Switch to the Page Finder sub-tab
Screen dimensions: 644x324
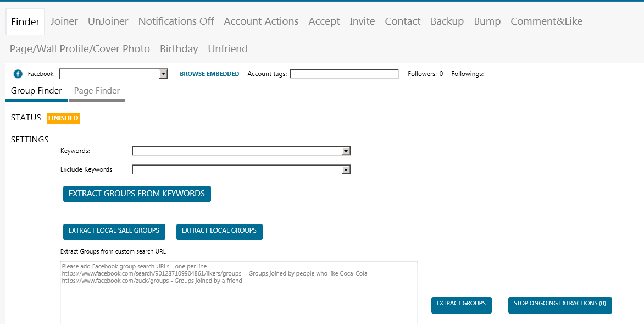(x=97, y=91)
